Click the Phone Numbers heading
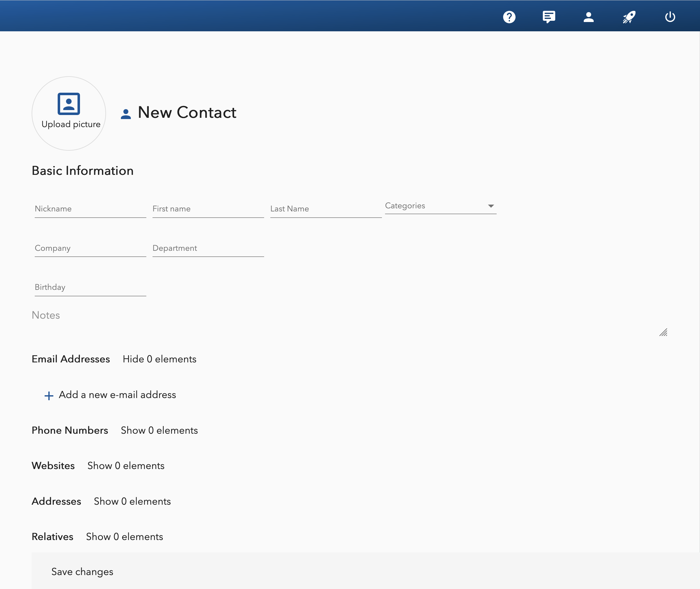 pyautogui.click(x=70, y=430)
